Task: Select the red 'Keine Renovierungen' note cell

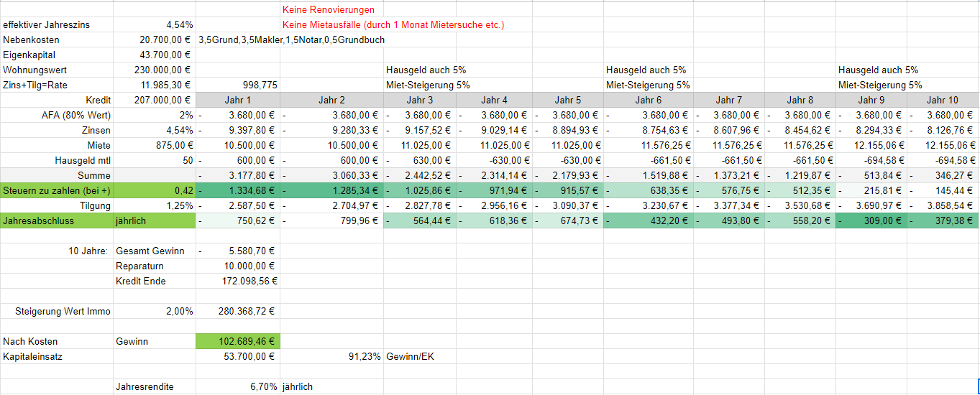Action: pos(329,10)
